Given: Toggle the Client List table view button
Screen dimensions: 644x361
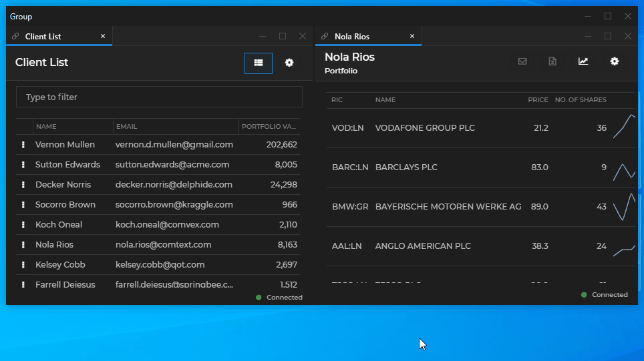Looking at the screenshot, I should pos(259,63).
